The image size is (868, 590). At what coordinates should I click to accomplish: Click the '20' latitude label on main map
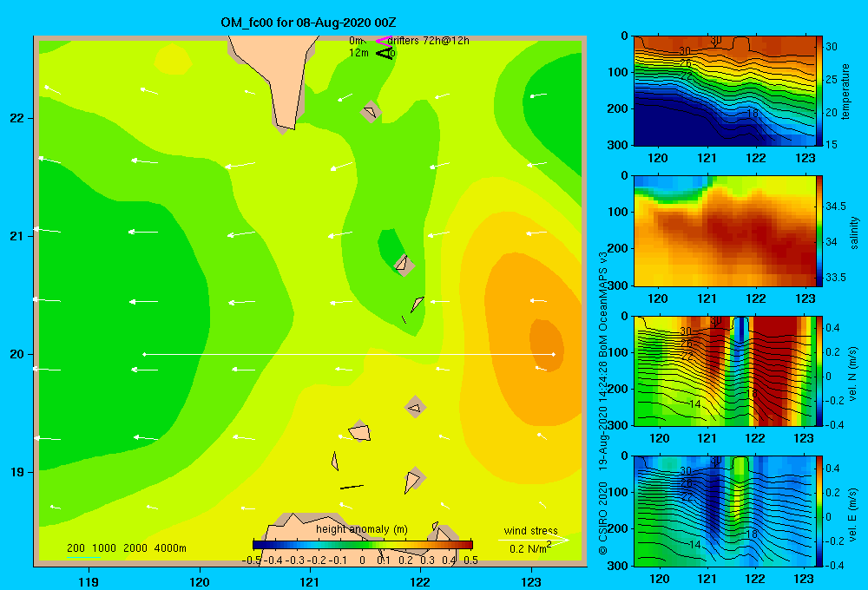point(16,354)
